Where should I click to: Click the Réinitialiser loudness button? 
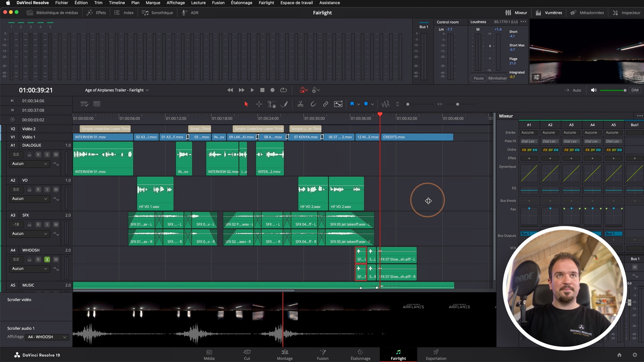pos(497,78)
